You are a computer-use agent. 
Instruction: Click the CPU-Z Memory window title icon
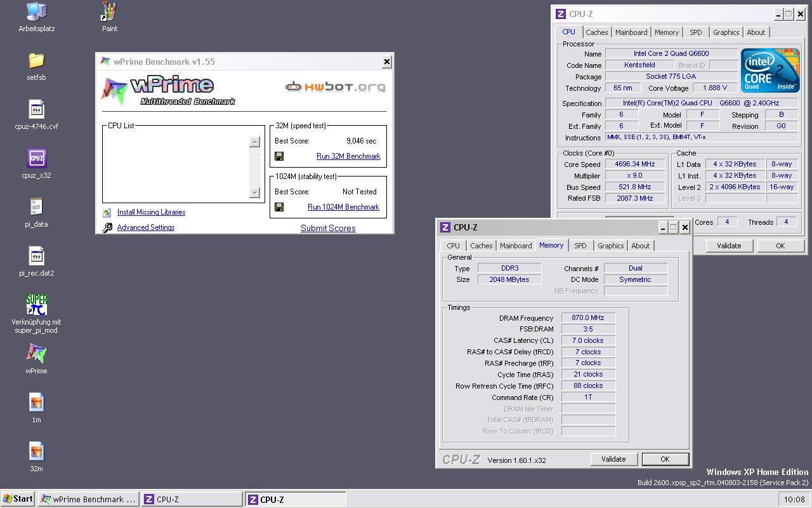click(x=445, y=227)
